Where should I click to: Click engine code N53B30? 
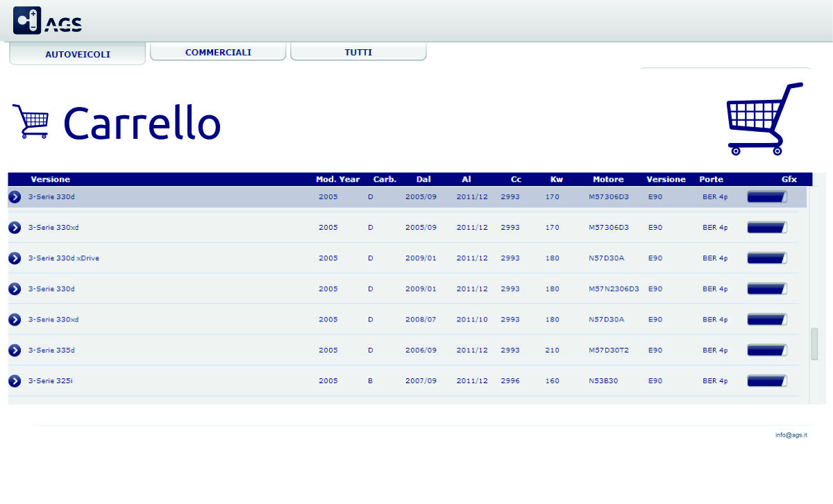pos(604,381)
